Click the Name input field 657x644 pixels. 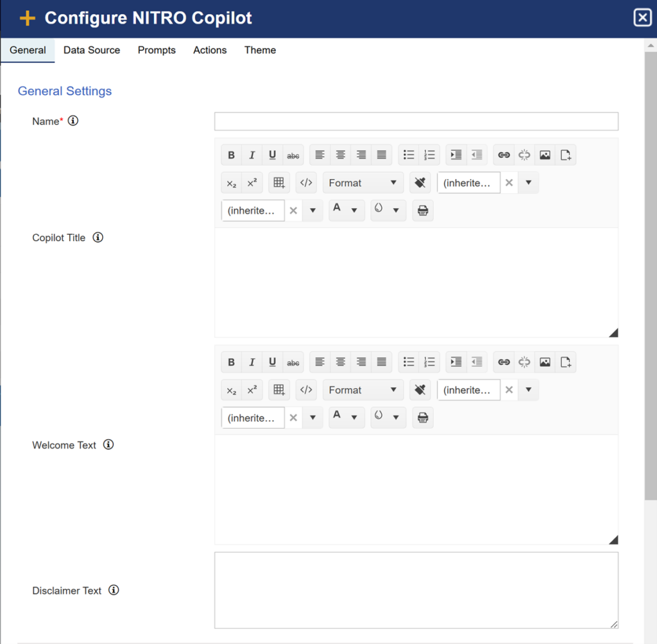[x=416, y=121]
